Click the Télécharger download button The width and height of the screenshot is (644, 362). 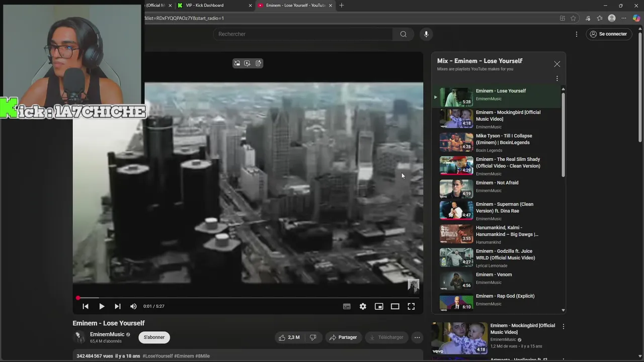point(386,337)
